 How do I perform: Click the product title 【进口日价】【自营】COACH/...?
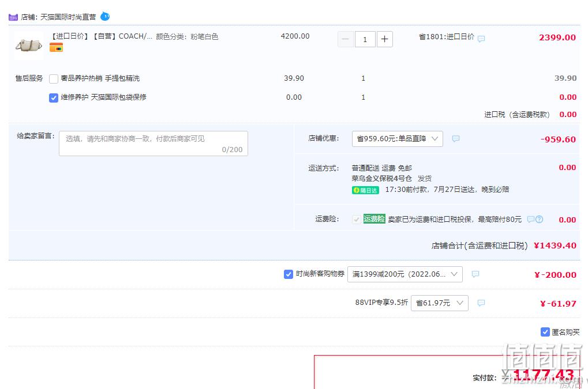[x=101, y=36]
